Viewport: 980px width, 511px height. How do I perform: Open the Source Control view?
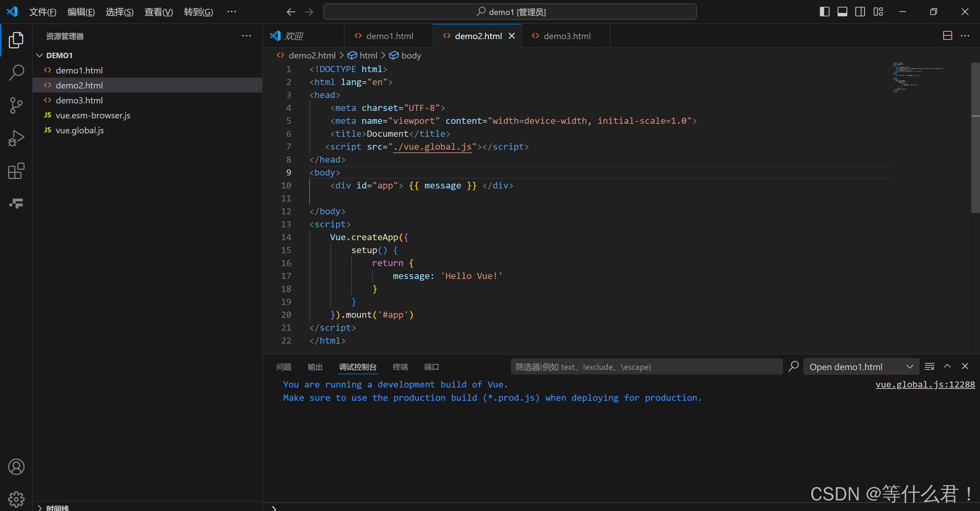[x=16, y=105]
